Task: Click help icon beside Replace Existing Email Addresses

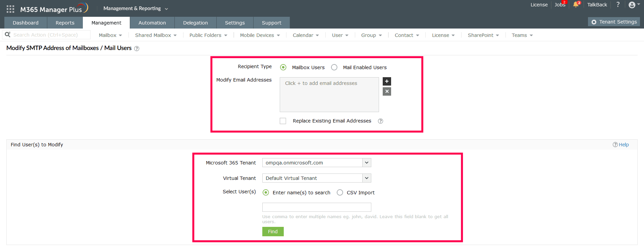Action: pyautogui.click(x=380, y=121)
